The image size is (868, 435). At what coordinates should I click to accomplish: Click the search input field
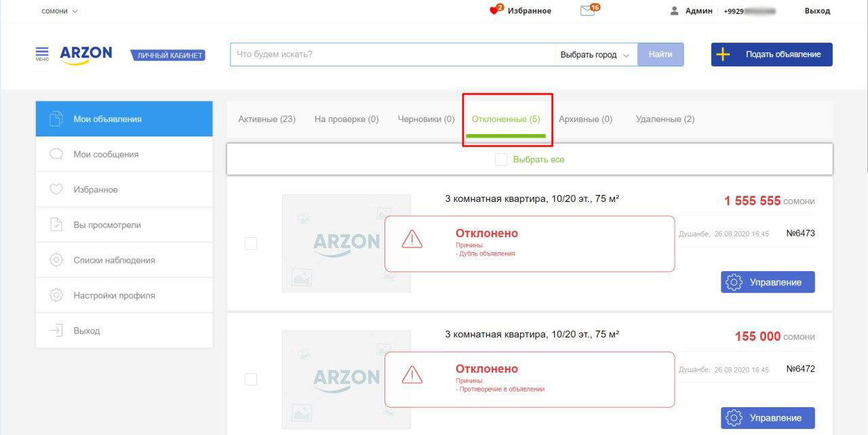392,55
